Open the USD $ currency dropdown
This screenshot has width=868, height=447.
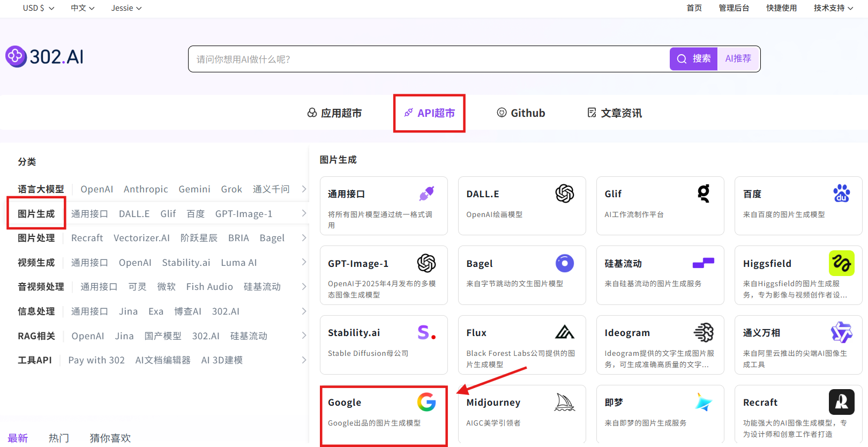[x=39, y=8]
